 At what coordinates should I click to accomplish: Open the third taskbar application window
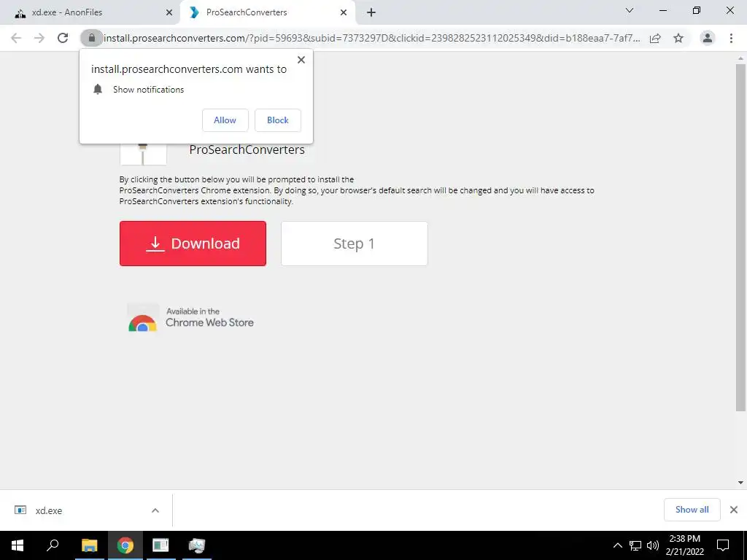click(160, 545)
